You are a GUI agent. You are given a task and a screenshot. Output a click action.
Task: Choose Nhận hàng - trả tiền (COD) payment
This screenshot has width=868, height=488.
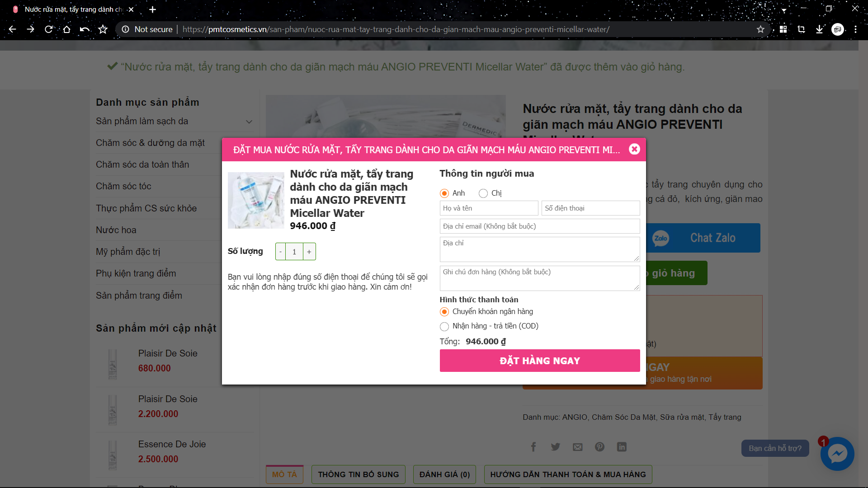(x=444, y=326)
